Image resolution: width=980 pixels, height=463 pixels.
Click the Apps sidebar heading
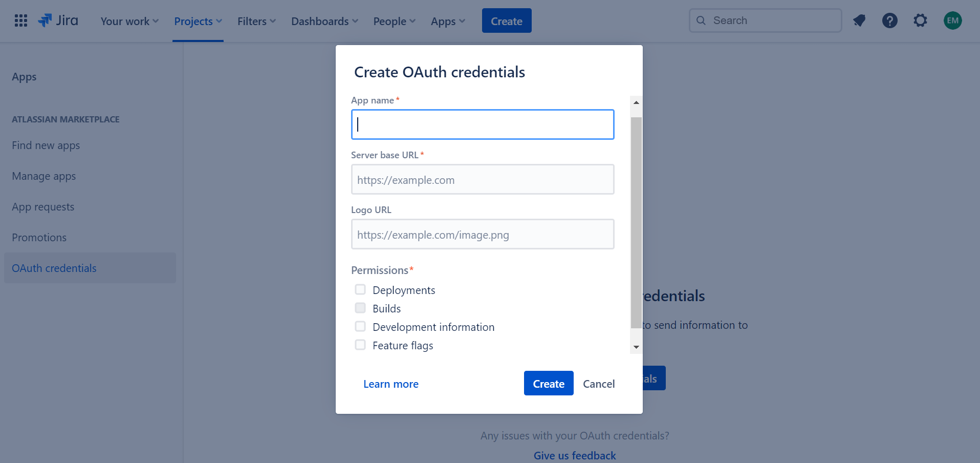24,77
